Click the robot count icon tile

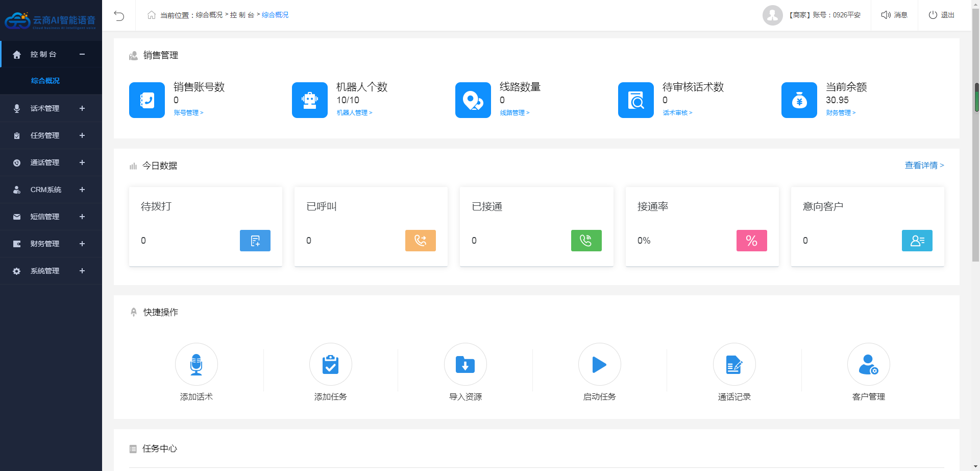[309, 100]
